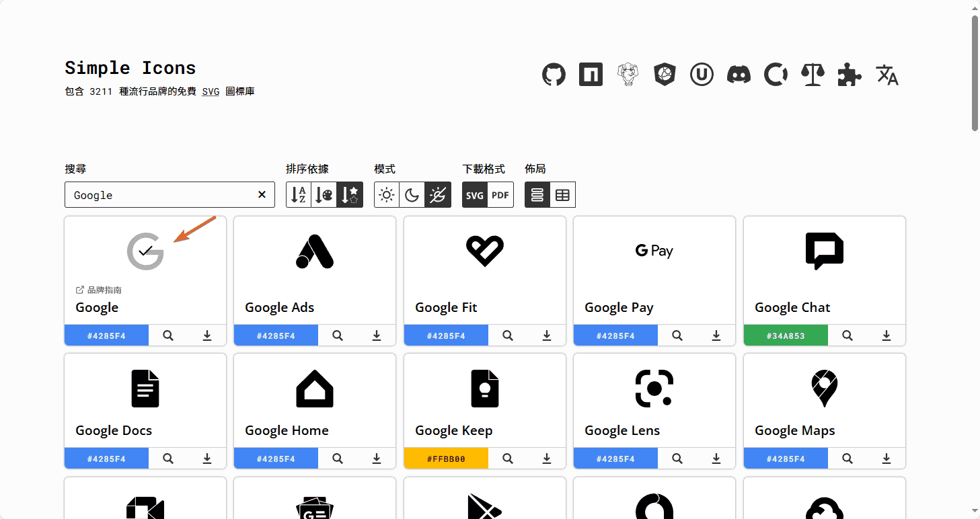Open the Open Collective icon
Viewport: 980px width, 519px height.
(776, 75)
